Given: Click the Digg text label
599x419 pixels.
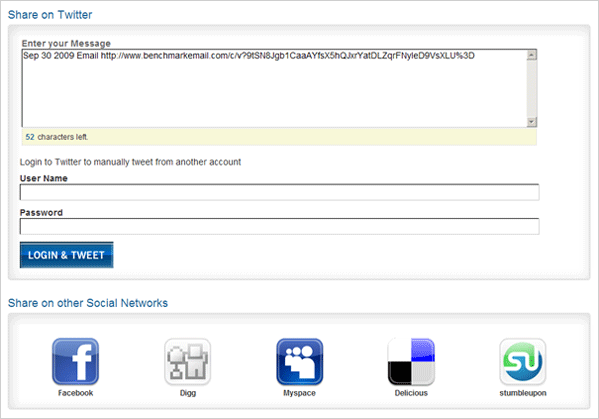Looking at the screenshot, I should (188, 393).
